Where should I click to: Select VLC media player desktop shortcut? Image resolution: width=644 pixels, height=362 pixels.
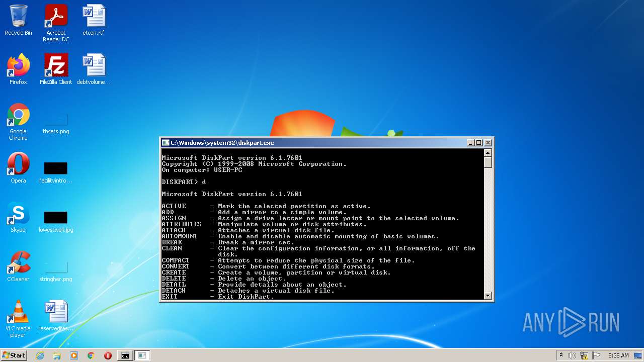[18, 319]
